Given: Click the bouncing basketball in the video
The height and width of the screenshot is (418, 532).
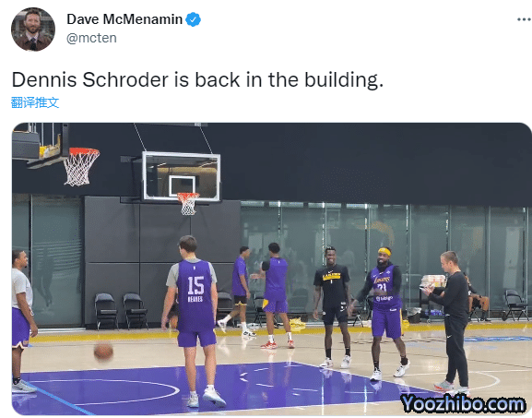Looking at the screenshot, I should pyautogui.click(x=103, y=352).
